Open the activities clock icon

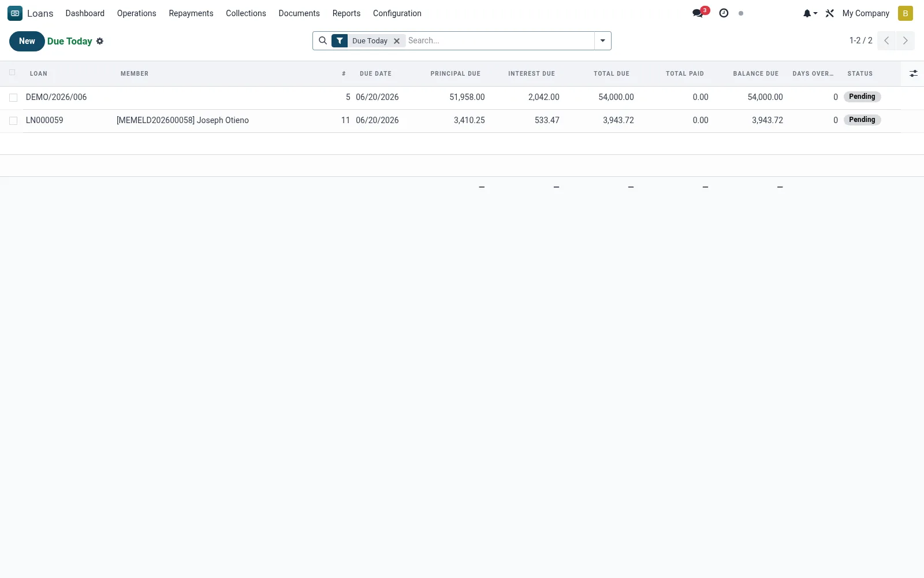click(x=724, y=13)
